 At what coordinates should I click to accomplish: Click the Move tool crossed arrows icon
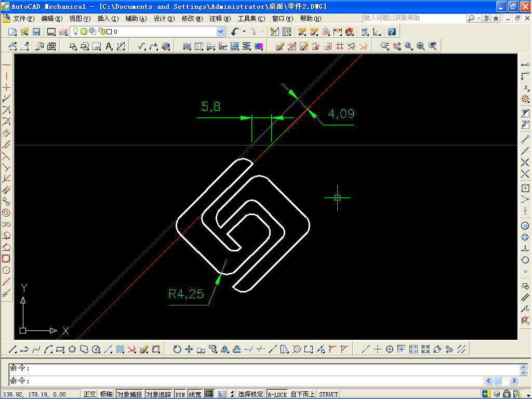click(189, 349)
